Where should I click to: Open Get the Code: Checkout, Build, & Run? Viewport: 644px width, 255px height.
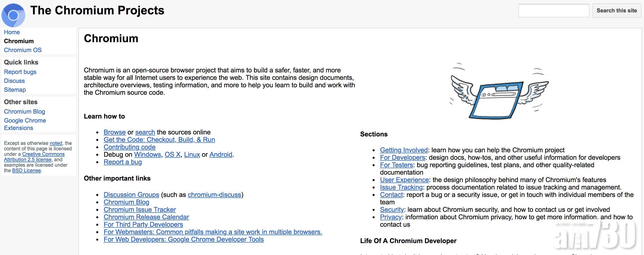pos(159,140)
